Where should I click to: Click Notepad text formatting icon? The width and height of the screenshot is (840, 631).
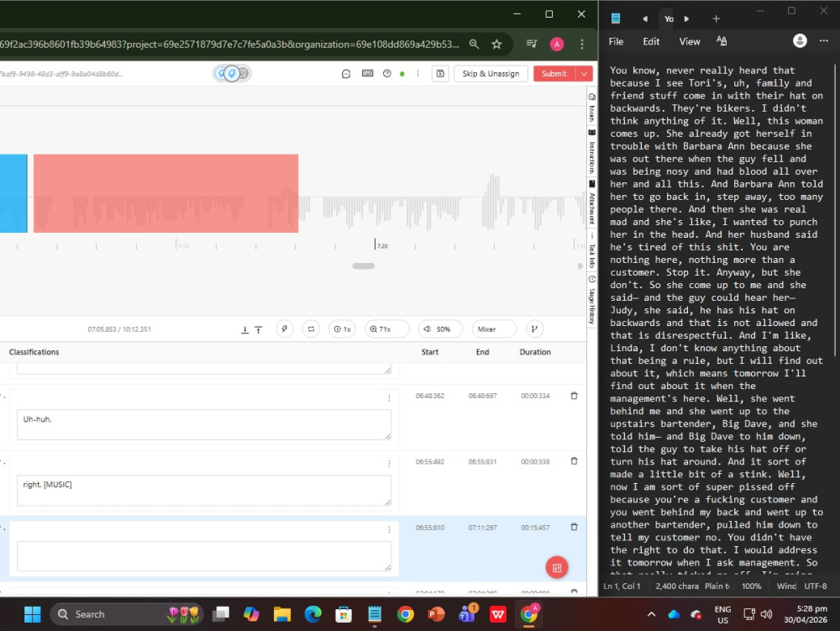(722, 41)
